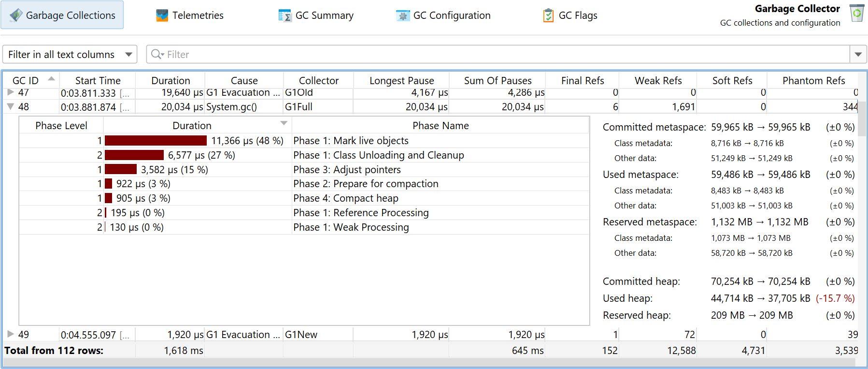The width and height of the screenshot is (868, 369).
Task: Sort by Collector column header
Action: [319, 80]
